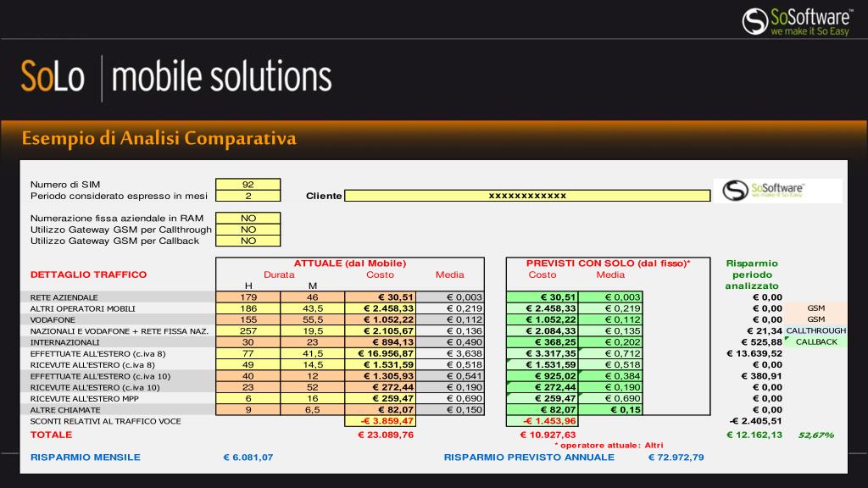This screenshot has width=868, height=488.
Task: Select the predicted discount cell -€ 1.453,96
Action: 542,421
